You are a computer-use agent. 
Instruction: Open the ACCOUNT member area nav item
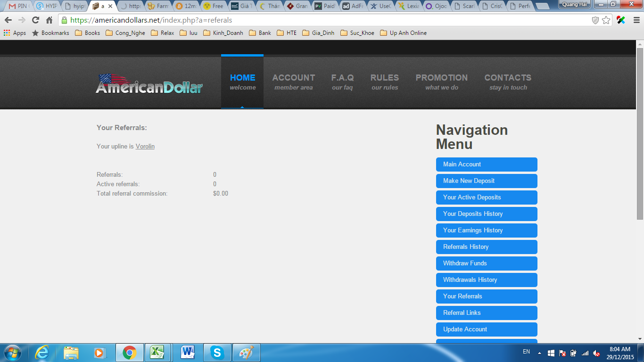(294, 82)
